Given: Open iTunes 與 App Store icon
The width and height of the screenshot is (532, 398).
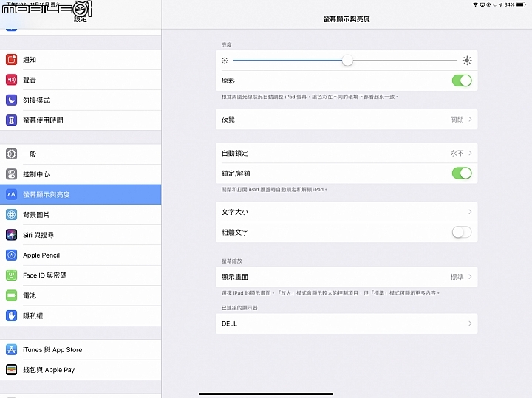Looking at the screenshot, I should (11, 349).
